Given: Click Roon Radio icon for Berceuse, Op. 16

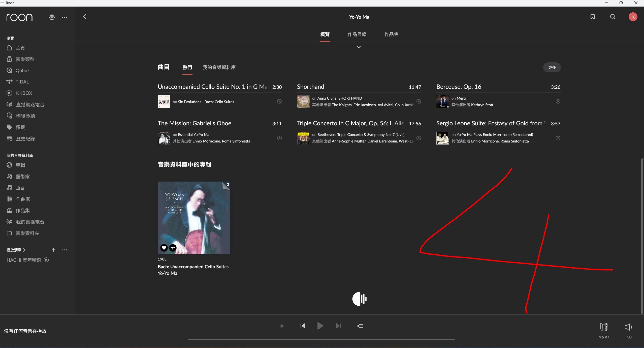Looking at the screenshot, I should point(558,101).
